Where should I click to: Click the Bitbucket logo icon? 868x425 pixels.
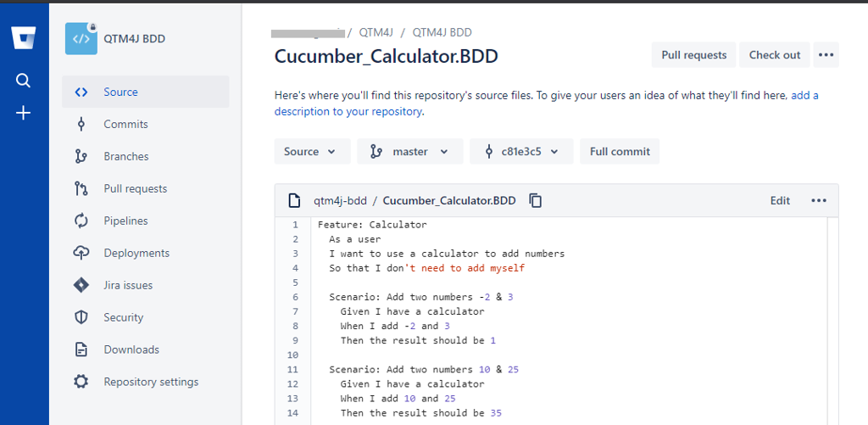(x=23, y=39)
